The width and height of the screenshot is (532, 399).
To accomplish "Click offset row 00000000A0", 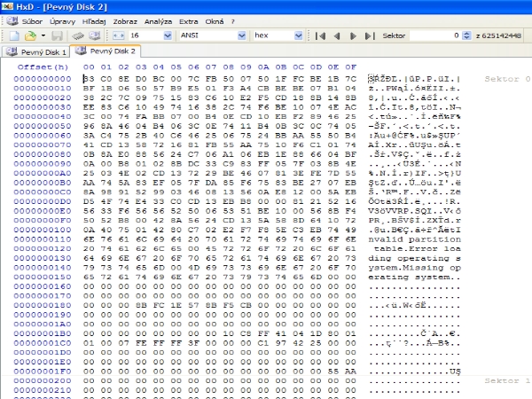I will (43, 174).
